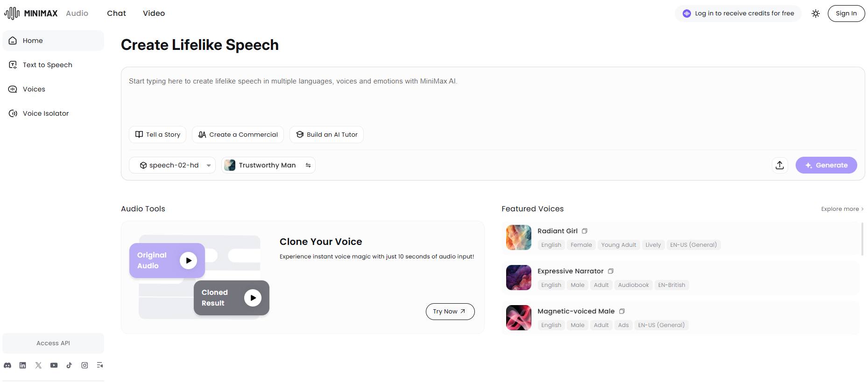
Task: Open Voice Isolator in the sidebar
Action: (46, 113)
